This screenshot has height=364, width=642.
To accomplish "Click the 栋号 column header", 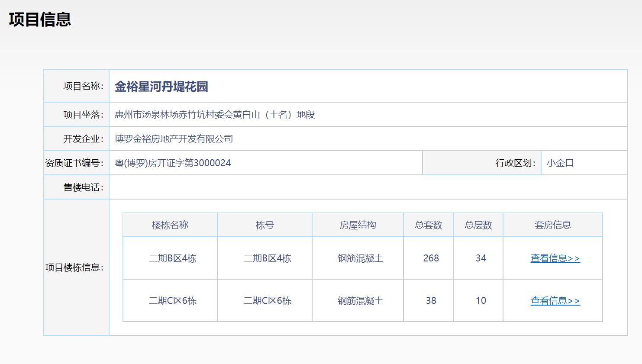I will coord(264,225).
